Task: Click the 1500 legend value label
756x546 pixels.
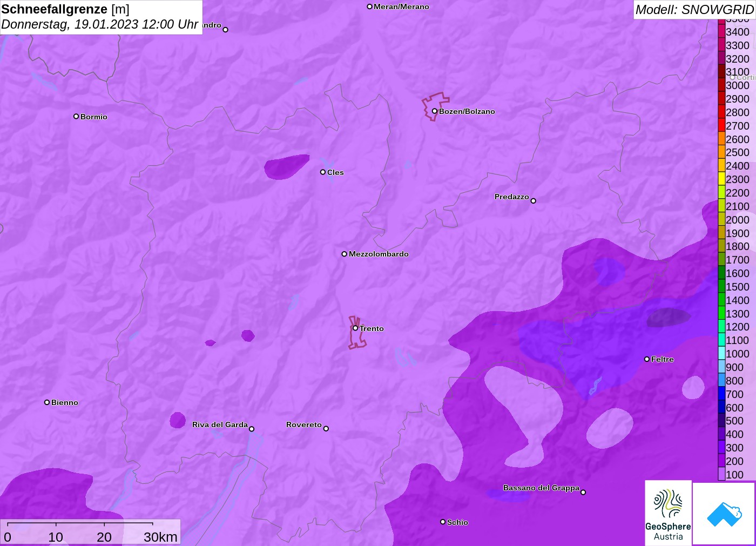Action: (x=738, y=287)
